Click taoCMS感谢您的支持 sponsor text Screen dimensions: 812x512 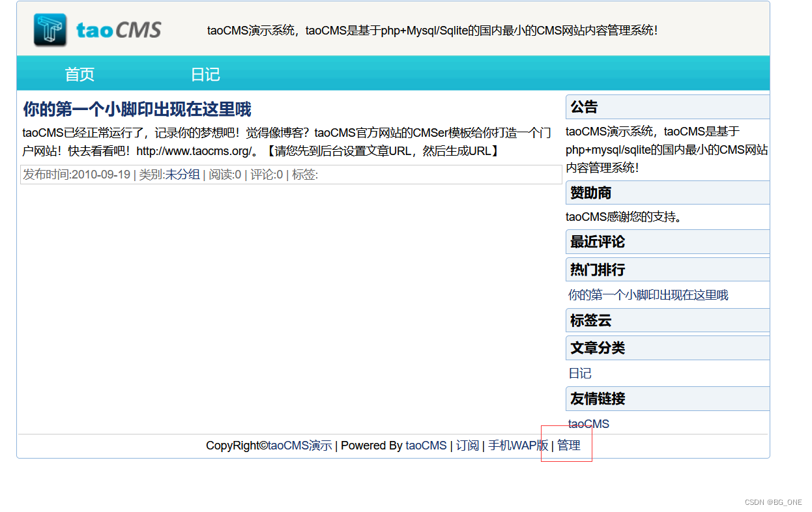click(x=624, y=217)
